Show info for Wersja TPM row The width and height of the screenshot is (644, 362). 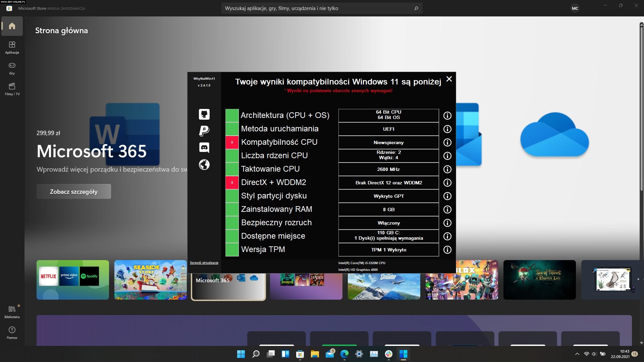(x=447, y=250)
